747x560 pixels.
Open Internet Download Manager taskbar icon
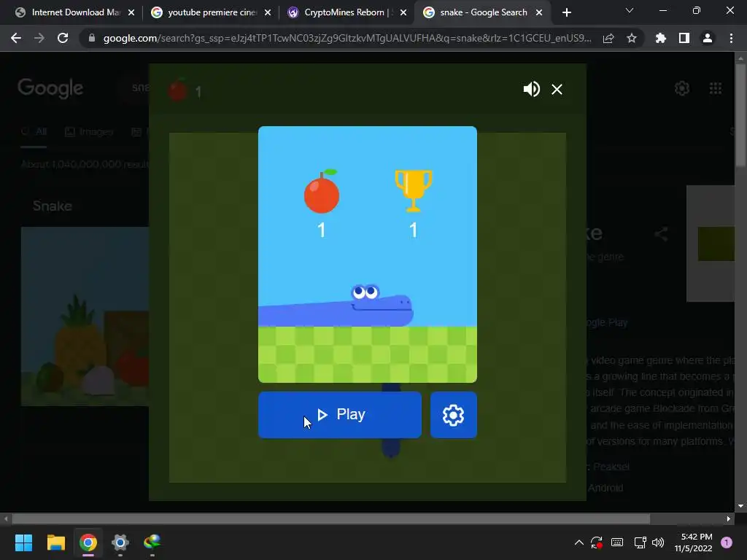[x=152, y=542]
